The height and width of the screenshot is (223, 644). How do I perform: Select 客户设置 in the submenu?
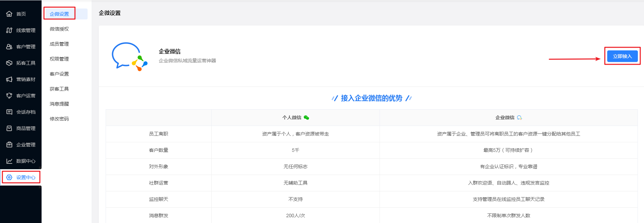(x=59, y=74)
